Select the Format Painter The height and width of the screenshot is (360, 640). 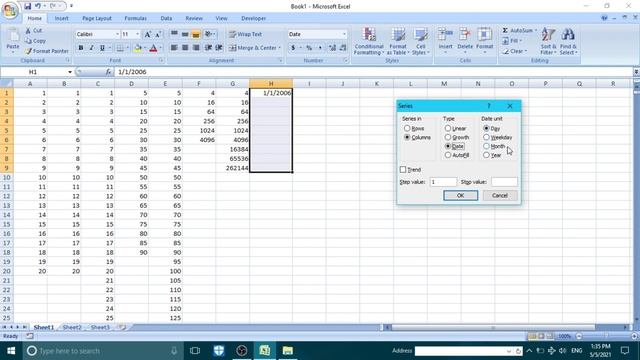[x=47, y=51]
